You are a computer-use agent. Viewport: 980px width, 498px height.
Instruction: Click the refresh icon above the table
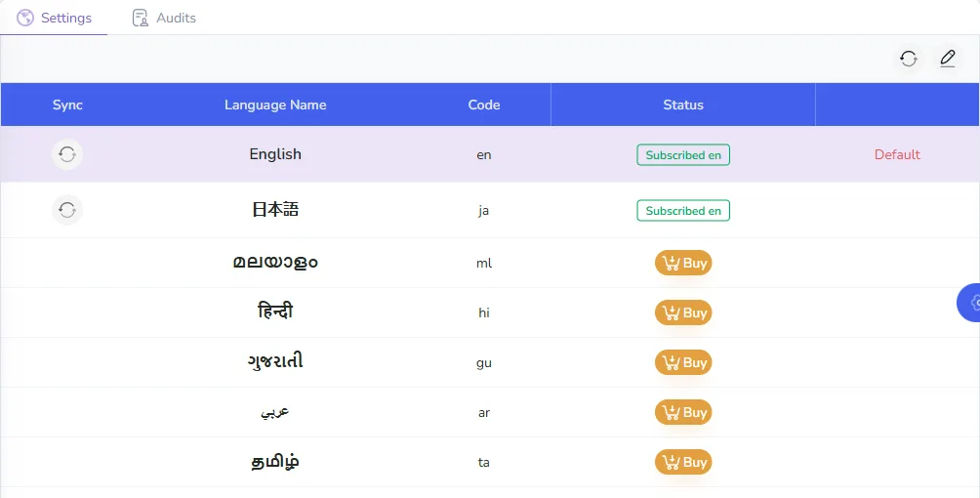[908, 59]
